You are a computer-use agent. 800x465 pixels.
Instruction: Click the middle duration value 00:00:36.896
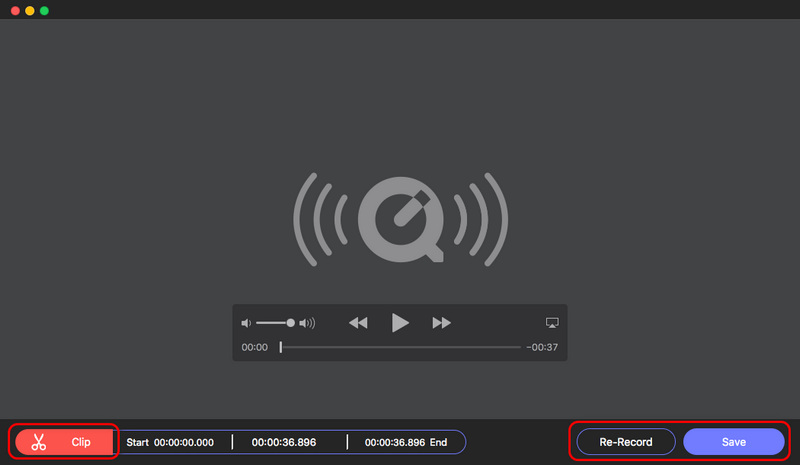coord(284,443)
